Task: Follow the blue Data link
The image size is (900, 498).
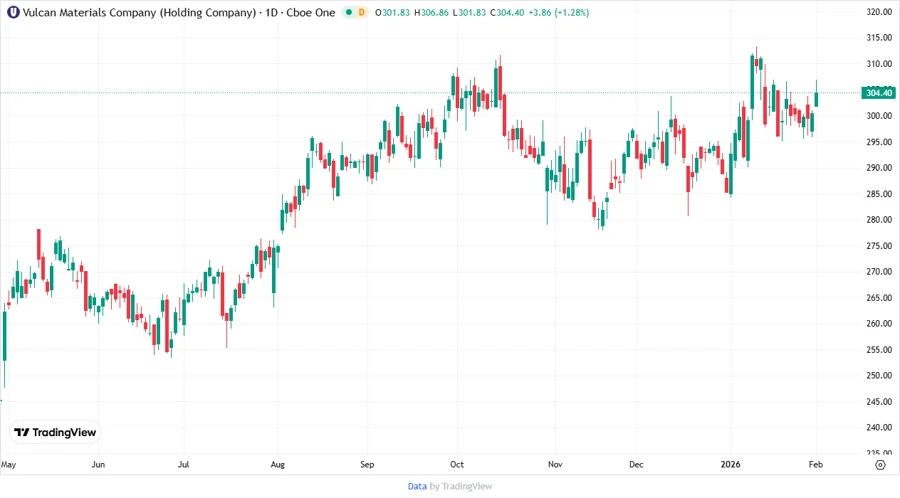Action: [417, 486]
